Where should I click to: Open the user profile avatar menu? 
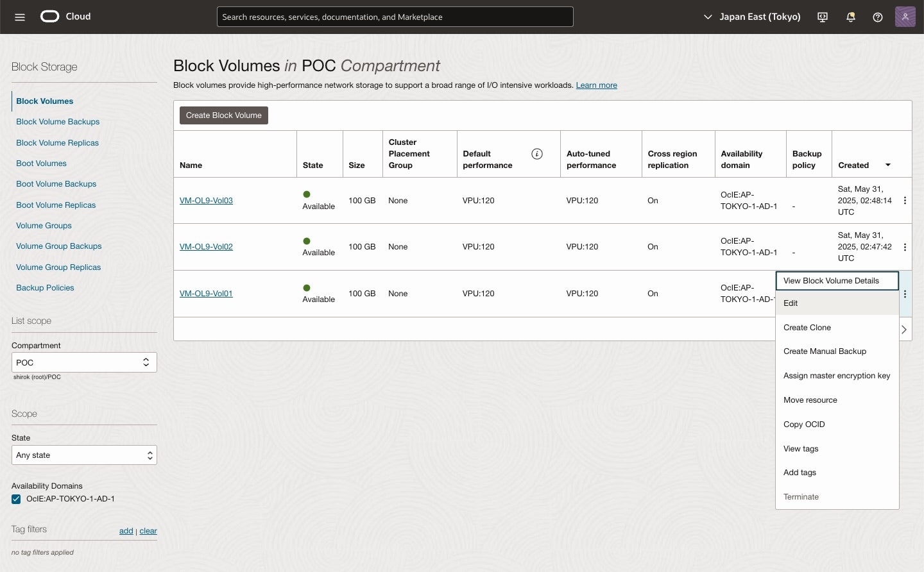point(905,17)
